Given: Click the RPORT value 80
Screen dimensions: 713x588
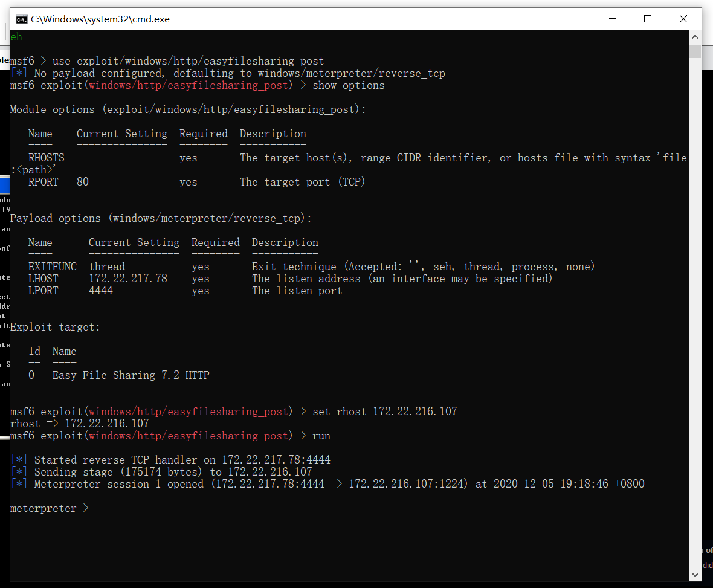Looking at the screenshot, I should pyautogui.click(x=83, y=182).
